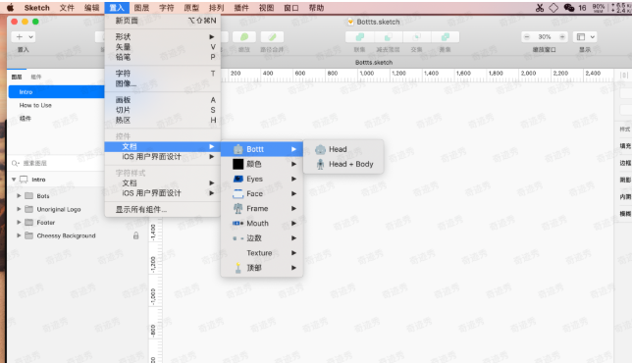Click the WeChat menu bar icon
The image size is (632, 364).
click(569, 8)
